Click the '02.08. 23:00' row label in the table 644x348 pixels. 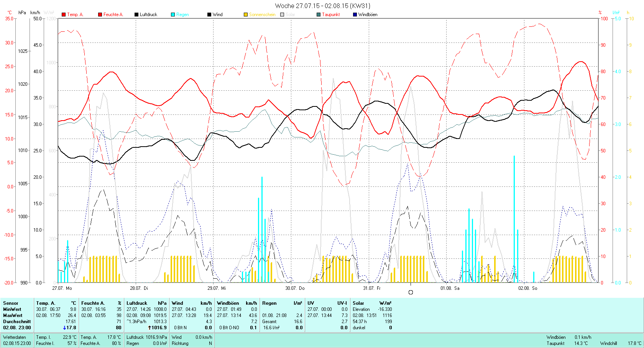[x=17, y=328]
